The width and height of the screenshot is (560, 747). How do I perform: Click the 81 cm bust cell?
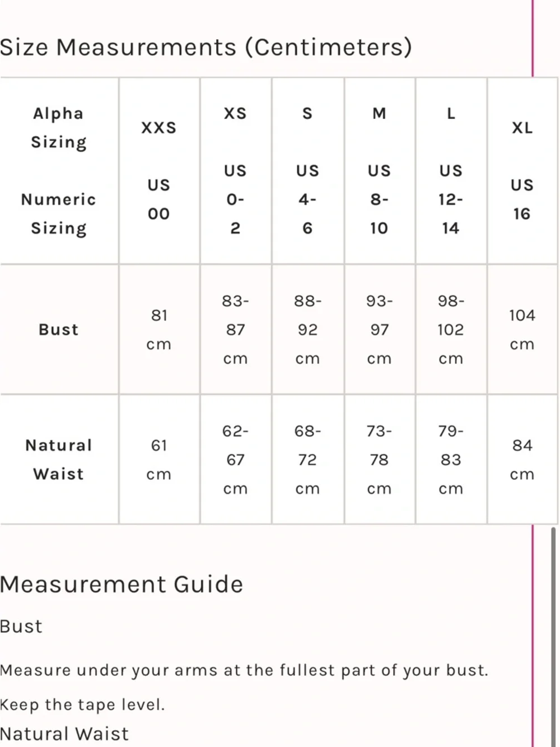point(159,330)
